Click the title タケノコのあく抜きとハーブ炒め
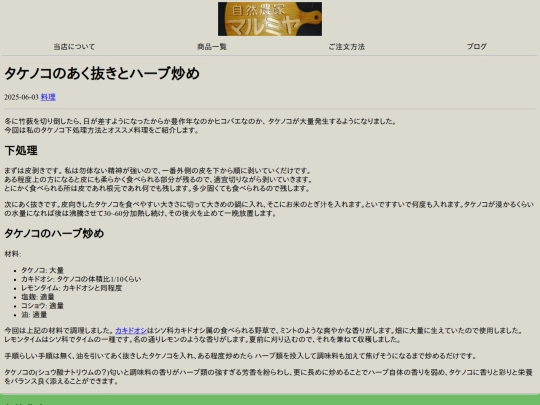Viewport: 540px width, 405px height. point(102,73)
